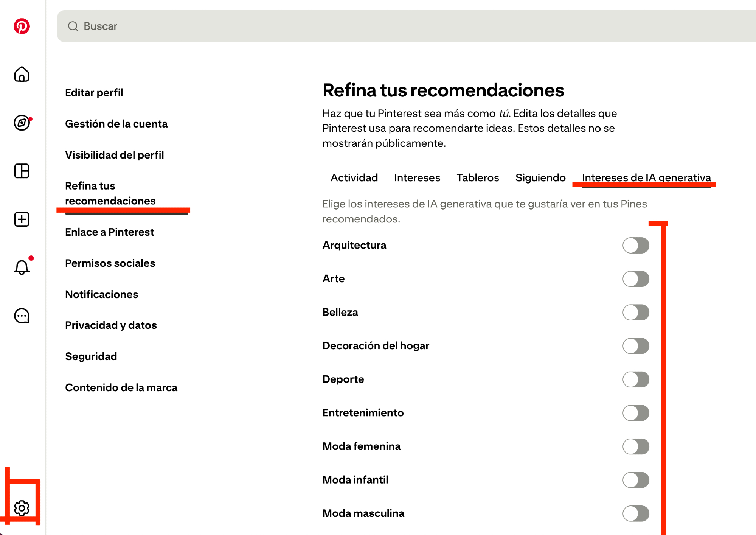Screen dimensions: 756x535
Task: Open the messages chat bubble icon
Action: pyautogui.click(x=22, y=316)
